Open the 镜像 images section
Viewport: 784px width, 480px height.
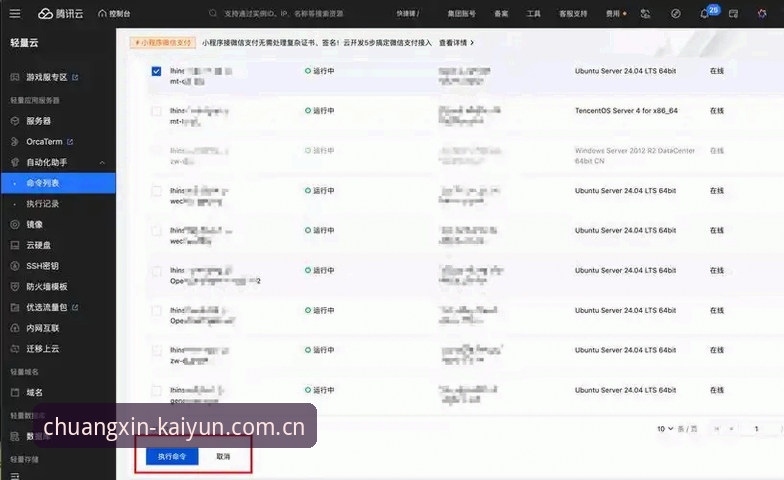click(x=34, y=224)
